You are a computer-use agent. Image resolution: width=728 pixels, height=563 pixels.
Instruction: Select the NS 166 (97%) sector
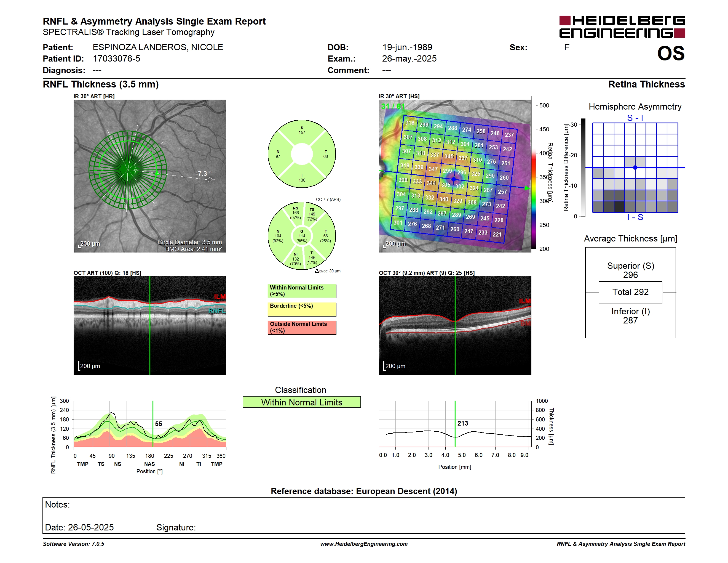tap(295, 213)
